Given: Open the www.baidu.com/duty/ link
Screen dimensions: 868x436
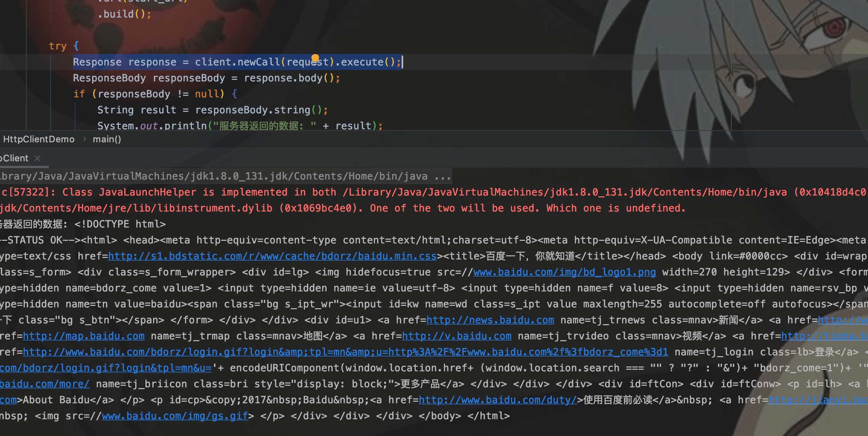Looking at the screenshot, I should click(x=498, y=400).
